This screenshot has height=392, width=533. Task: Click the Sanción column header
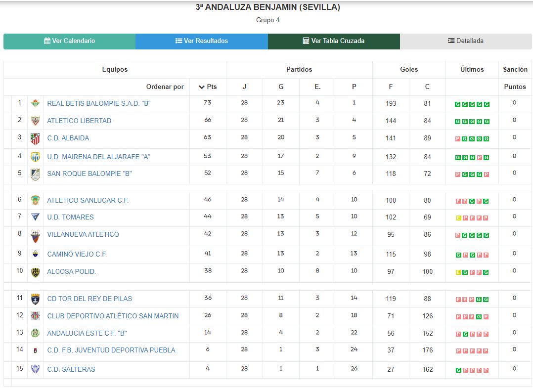(515, 69)
